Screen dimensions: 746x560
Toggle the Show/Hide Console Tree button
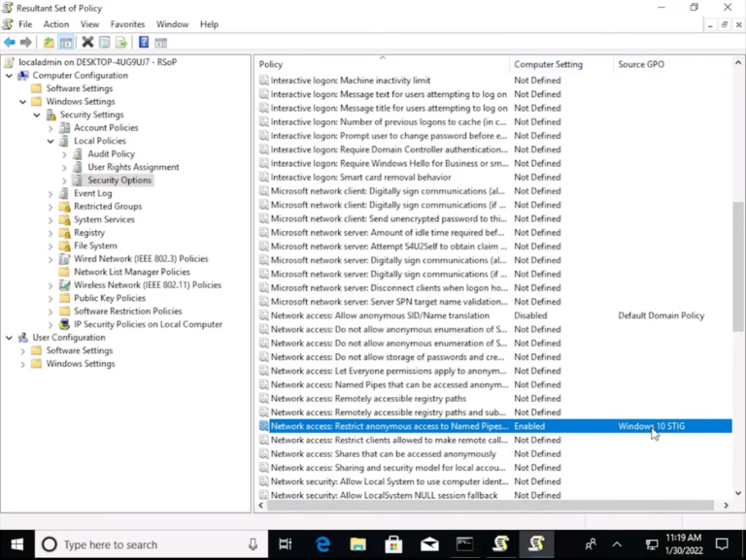click(x=66, y=43)
